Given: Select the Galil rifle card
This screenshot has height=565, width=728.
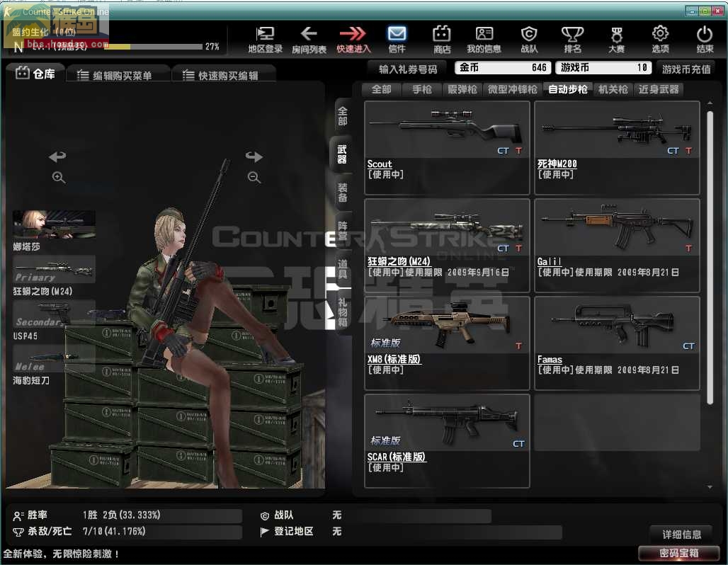Looking at the screenshot, I should click(x=617, y=246).
